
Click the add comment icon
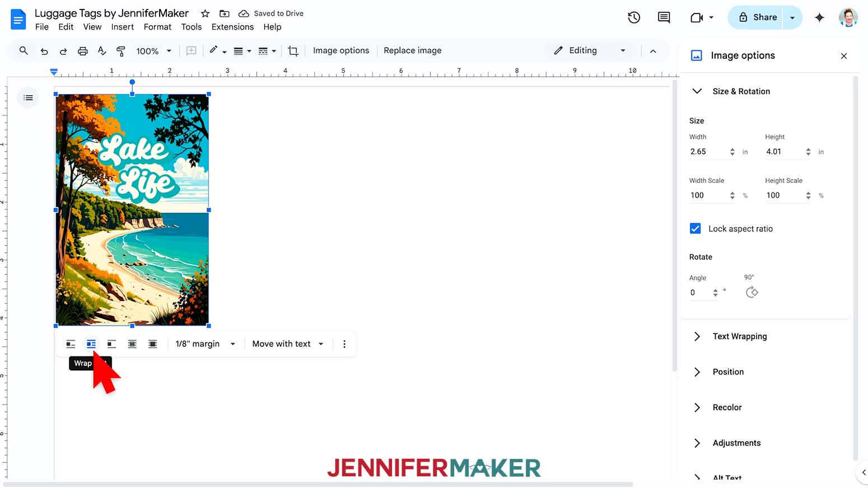191,51
